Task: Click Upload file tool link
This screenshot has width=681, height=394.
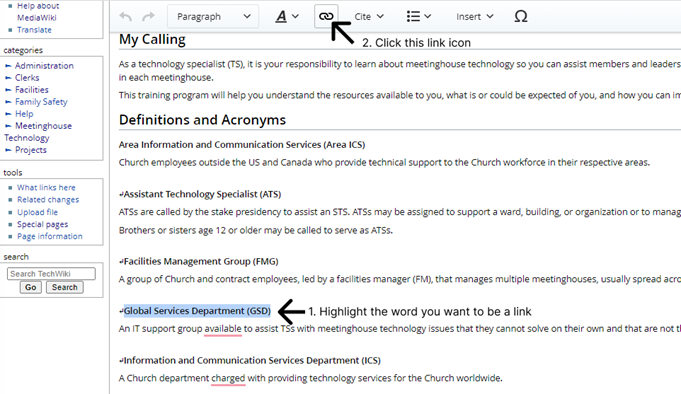Action: 37,212
